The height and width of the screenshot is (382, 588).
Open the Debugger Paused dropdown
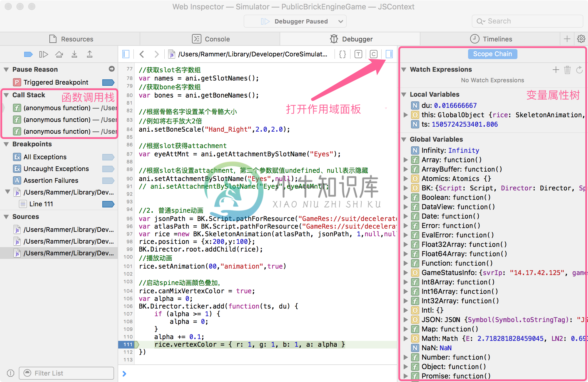[x=295, y=21]
